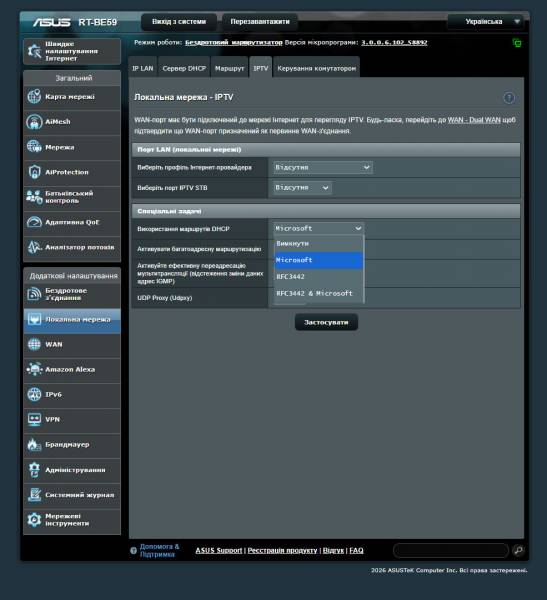Open the IPv6 icon

point(34,395)
